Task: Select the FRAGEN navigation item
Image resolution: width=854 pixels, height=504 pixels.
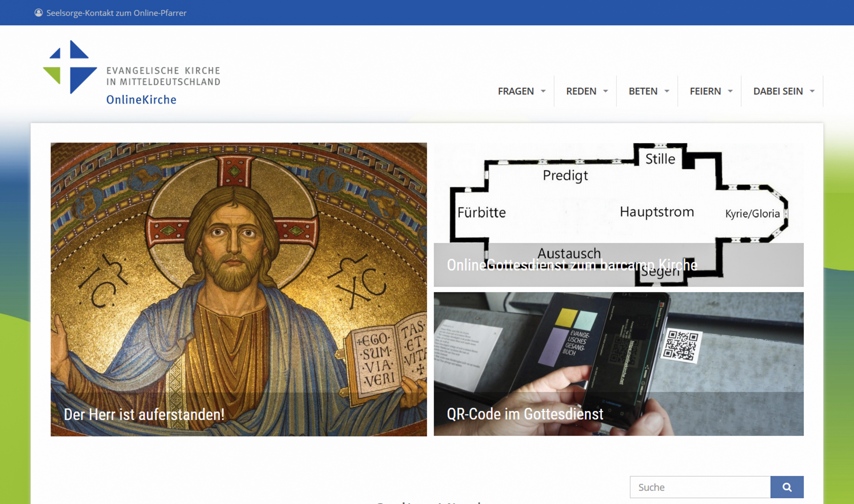Action: pyautogui.click(x=516, y=91)
